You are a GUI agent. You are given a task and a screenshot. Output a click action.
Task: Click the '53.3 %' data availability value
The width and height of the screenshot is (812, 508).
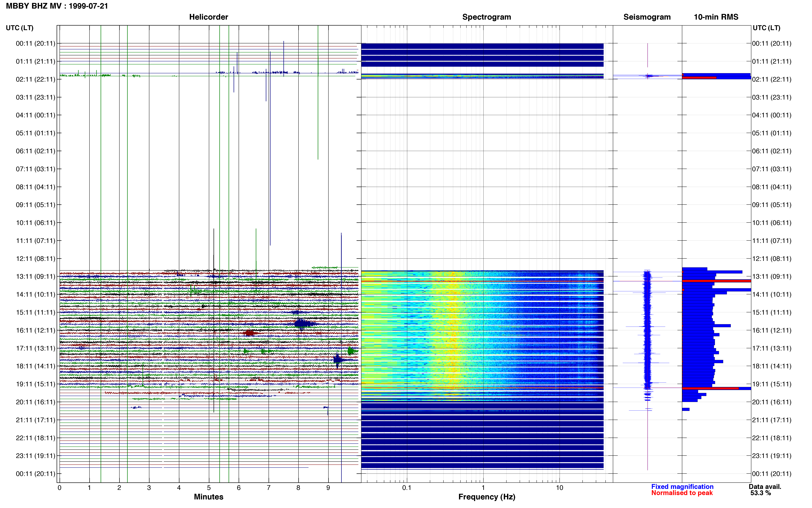(x=761, y=493)
